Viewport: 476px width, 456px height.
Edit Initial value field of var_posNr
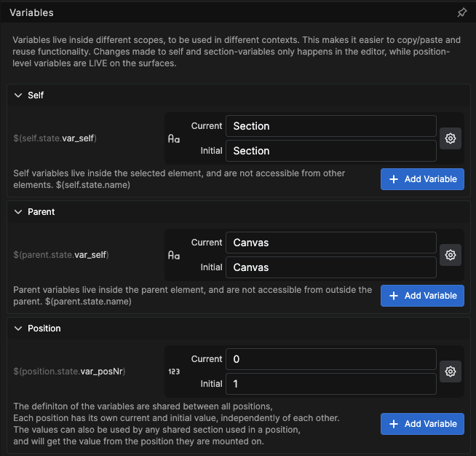(x=331, y=384)
